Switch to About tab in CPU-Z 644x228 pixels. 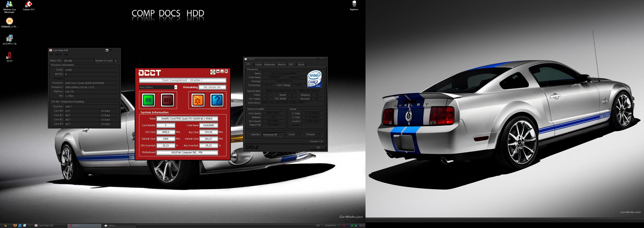point(301,65)
